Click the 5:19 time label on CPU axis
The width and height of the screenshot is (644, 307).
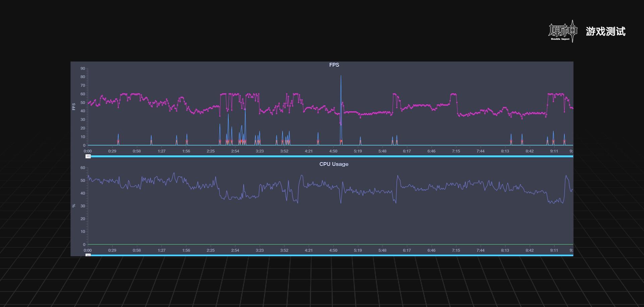[358, 250]
